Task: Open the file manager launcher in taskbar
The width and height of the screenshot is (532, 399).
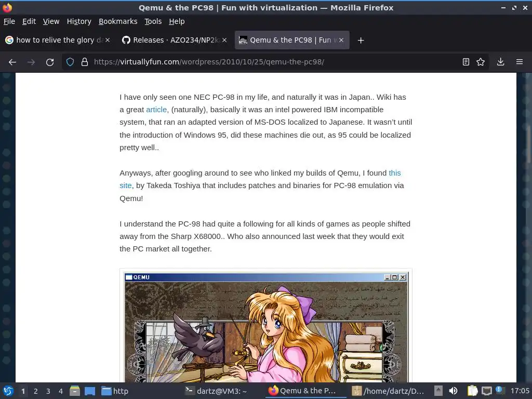Action: tap(75, 391)
